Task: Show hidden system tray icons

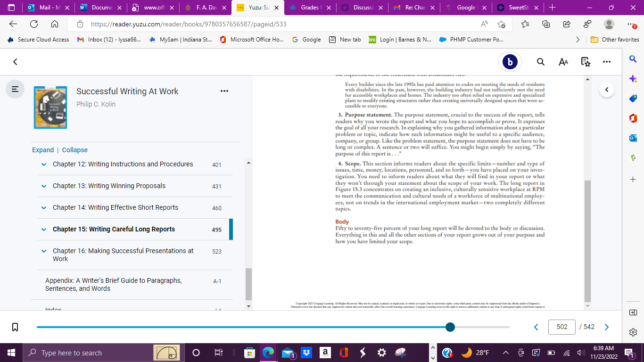Action: [x=506, y=353]
